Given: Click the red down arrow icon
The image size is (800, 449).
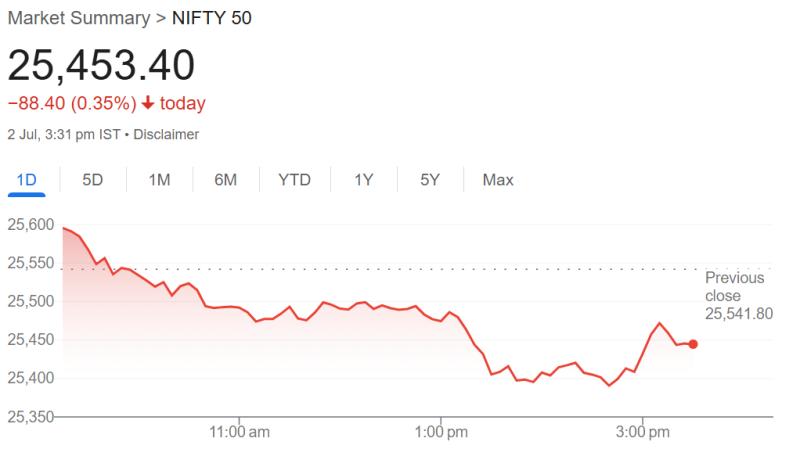Looking at the screenshot, I should (148, 104).
